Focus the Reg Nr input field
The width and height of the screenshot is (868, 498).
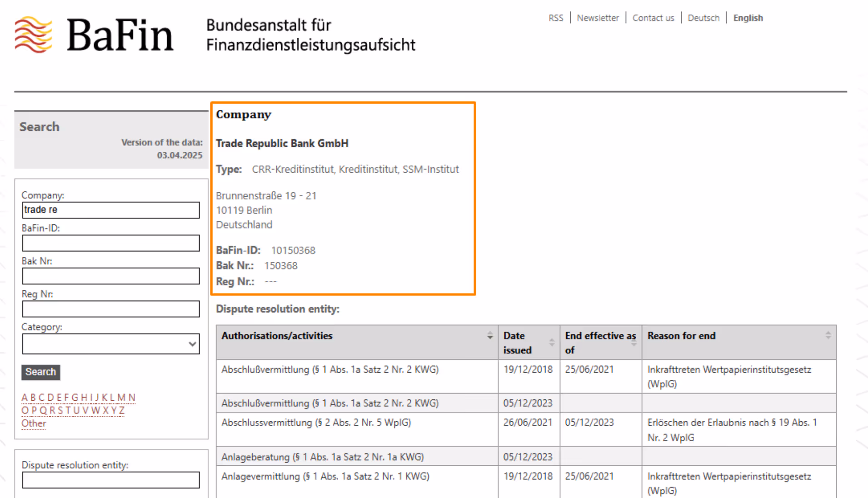coord(111,309)
